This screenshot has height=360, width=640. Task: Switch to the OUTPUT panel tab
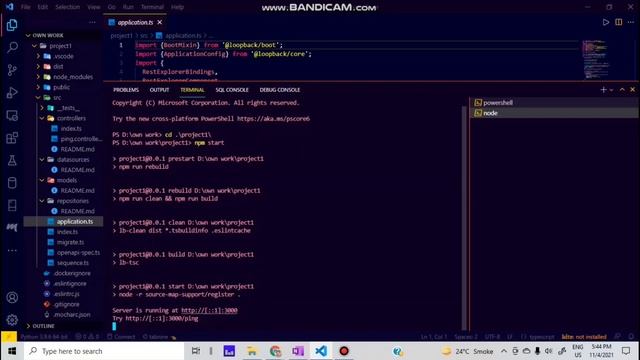coord(159,90)
